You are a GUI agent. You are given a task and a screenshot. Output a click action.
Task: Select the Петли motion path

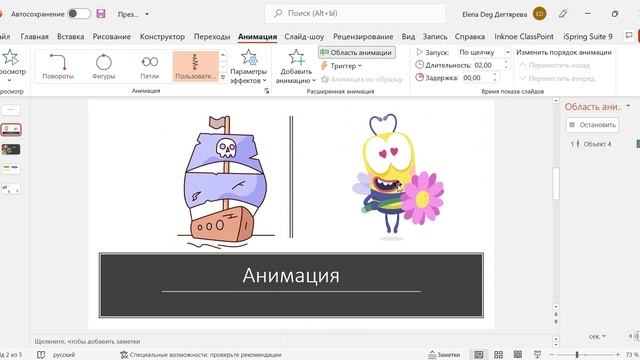coord(149,66)
